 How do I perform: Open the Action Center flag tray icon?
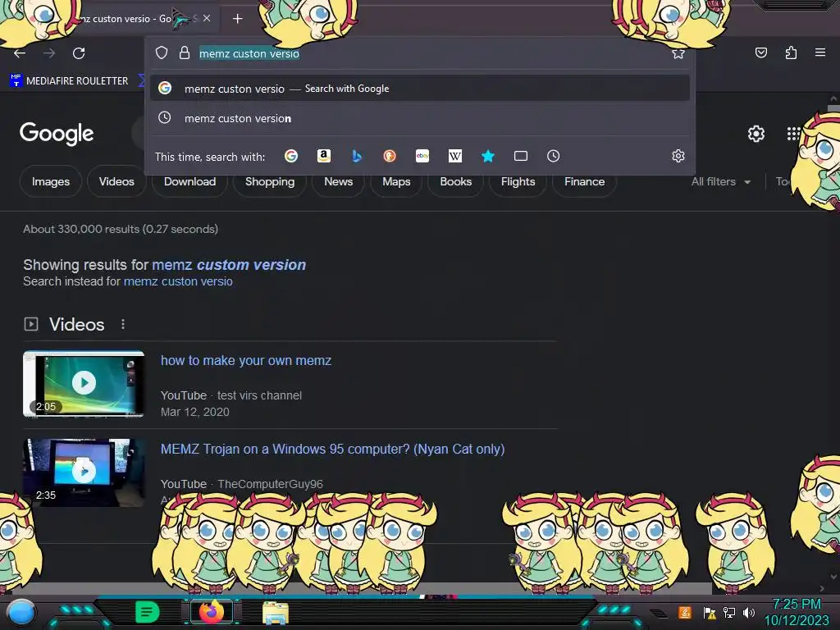(710, 612)
